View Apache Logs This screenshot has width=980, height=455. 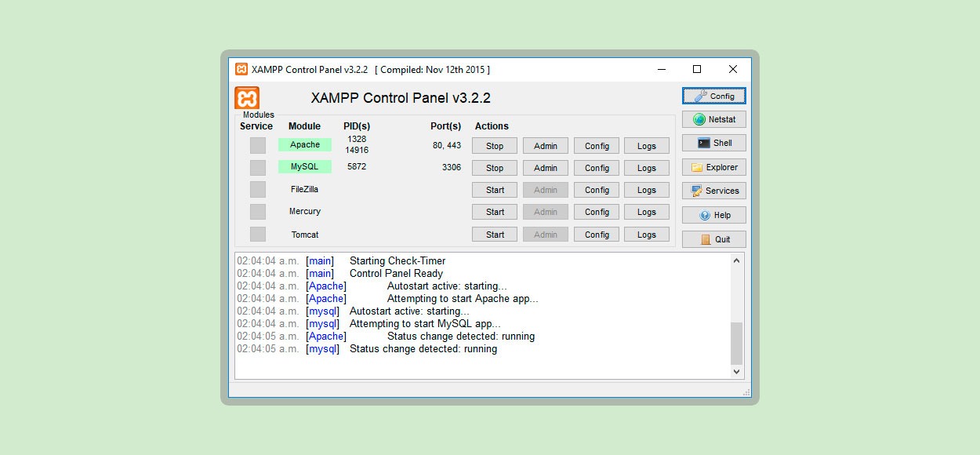coord(647,146)
